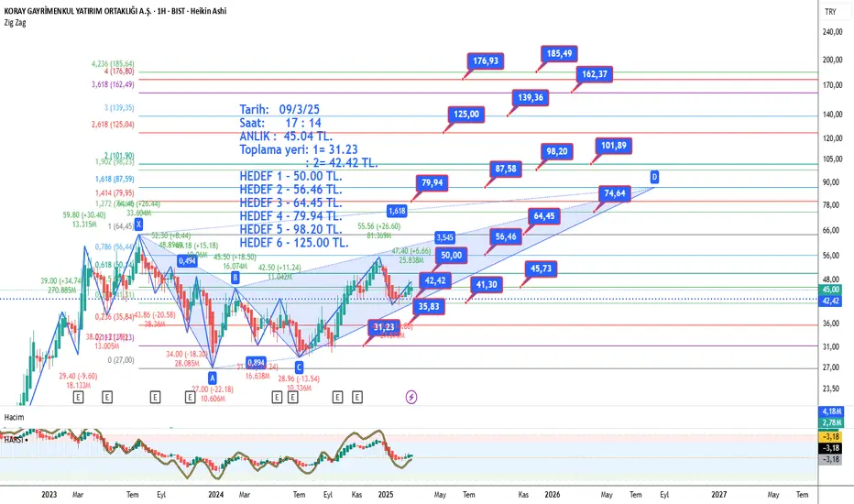The height and width of the screenshot is (504, 854).
Task: Click the 56,46 price callout
Action: 506,237
